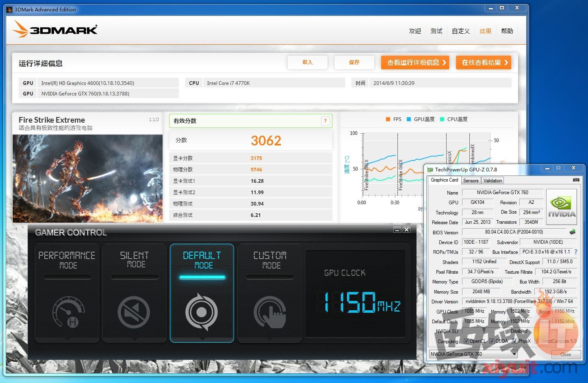The height and width of the screenshot is (383, 588).
Task: Click the Bus Interface question mark icon
Action: [x=576, y=252]
